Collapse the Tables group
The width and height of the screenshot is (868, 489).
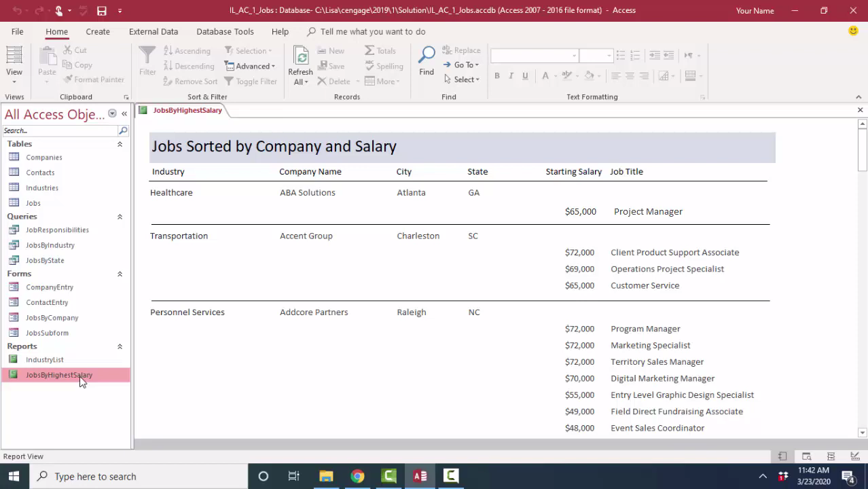(120, 144)
